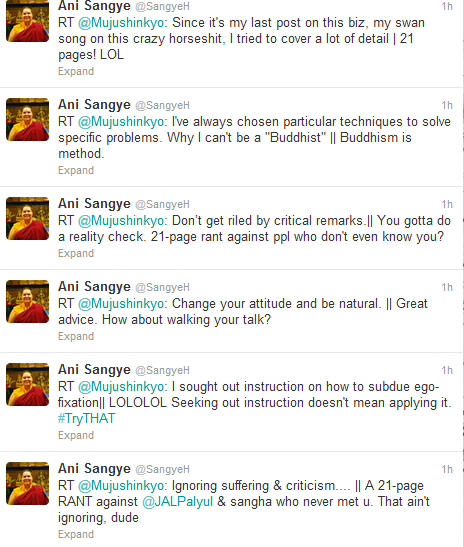Expand the swan song 21 pages tweet
464x547 pixels.
[76, 72]
